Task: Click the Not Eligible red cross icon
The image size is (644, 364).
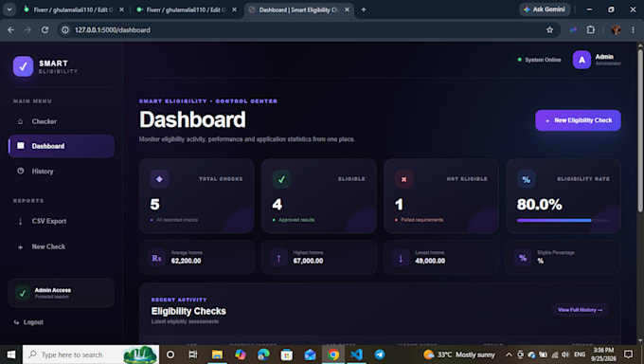Action: [403, 179]
